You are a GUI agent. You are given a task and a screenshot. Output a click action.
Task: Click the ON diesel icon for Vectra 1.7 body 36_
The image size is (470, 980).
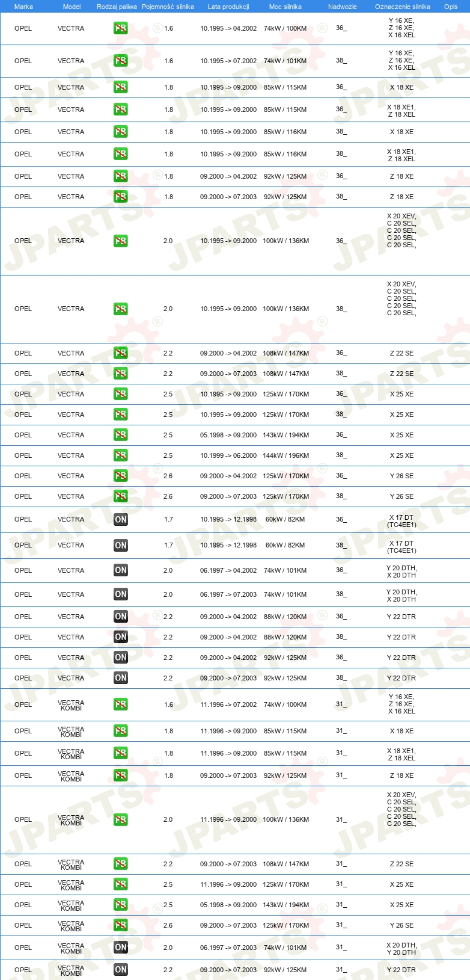[x=121, y=519]
